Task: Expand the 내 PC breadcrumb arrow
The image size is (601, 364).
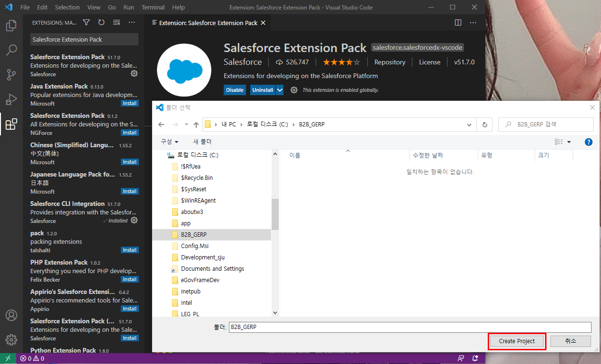Action: tap(241, 124)
